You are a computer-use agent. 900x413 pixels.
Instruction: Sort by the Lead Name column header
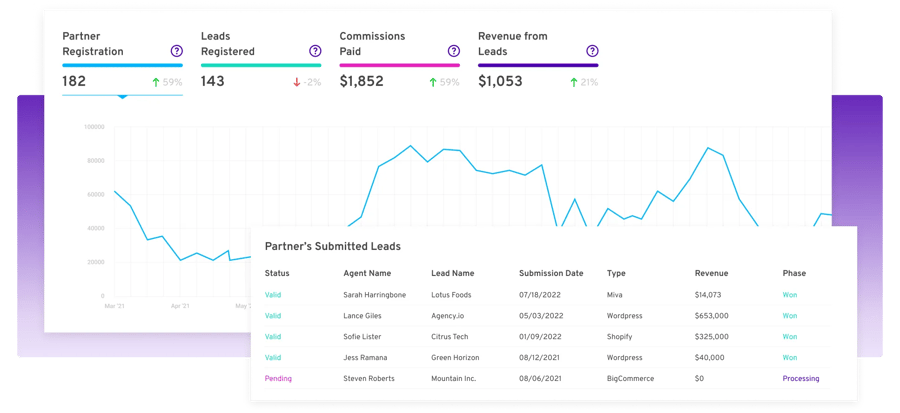tap(453, 273)
